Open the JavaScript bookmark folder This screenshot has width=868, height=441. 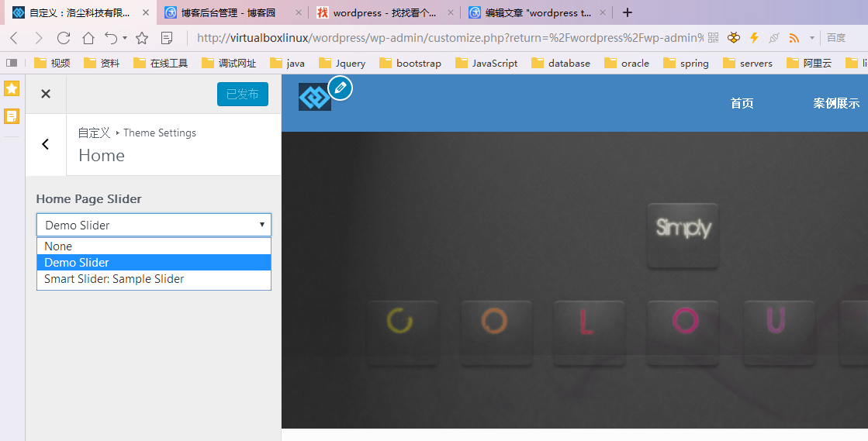[486, 63]
